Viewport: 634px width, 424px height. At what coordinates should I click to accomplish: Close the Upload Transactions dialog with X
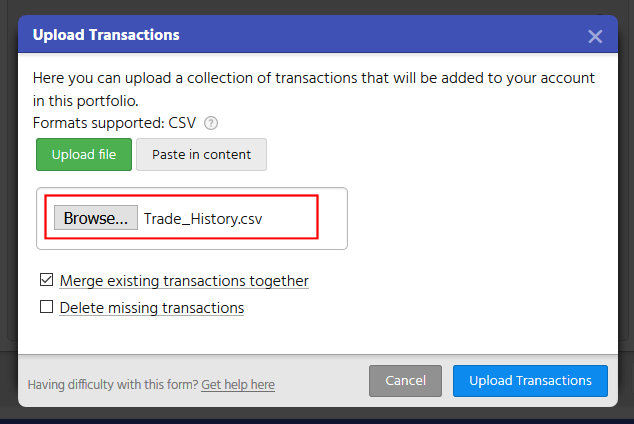click(x=595, y=37)
